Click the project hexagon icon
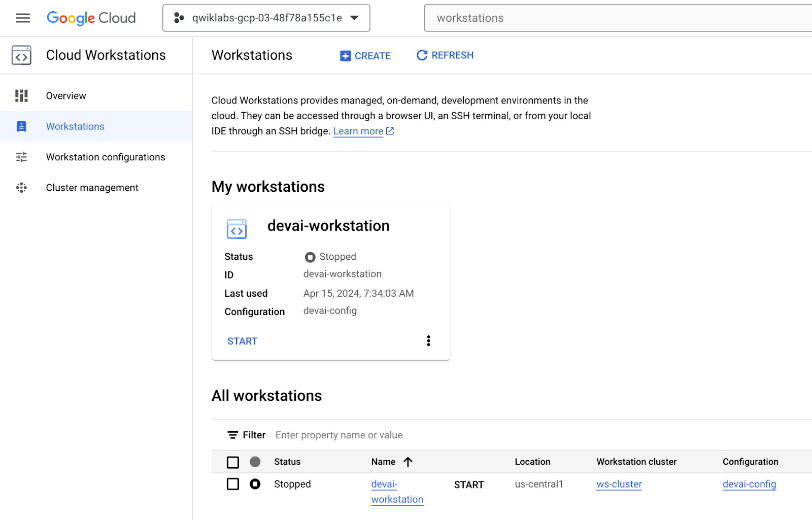 (179, 18)
